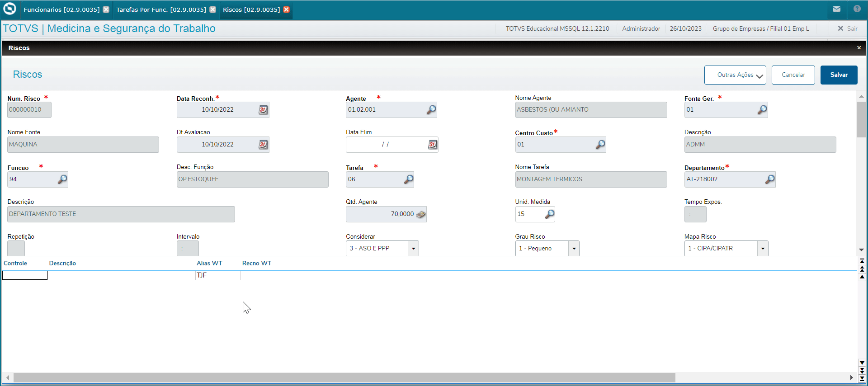
Task: Close the Tarefas Por Func. tab
Action: pyautogui.click(x=212, y=9)
